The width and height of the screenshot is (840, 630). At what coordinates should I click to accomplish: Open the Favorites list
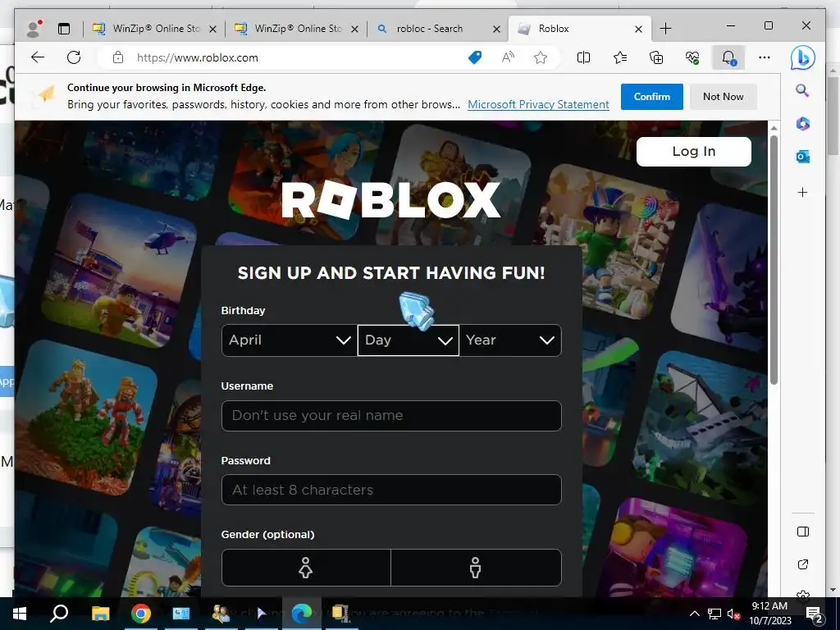tap(620, 57)
